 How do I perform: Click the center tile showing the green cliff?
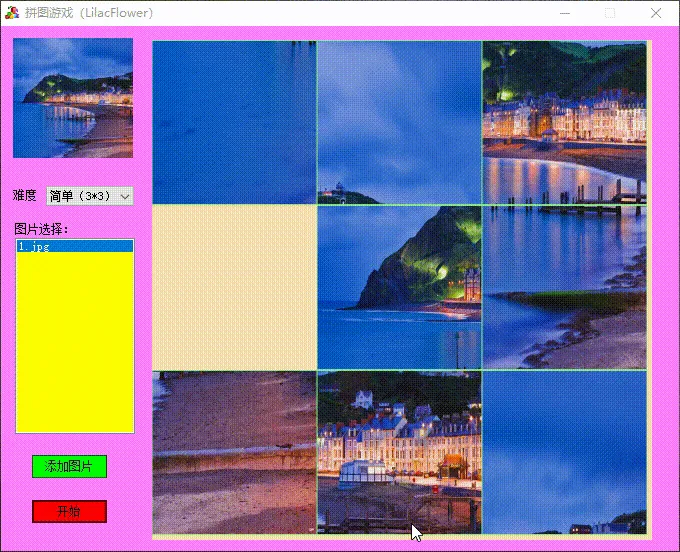[x=399, y=287]
